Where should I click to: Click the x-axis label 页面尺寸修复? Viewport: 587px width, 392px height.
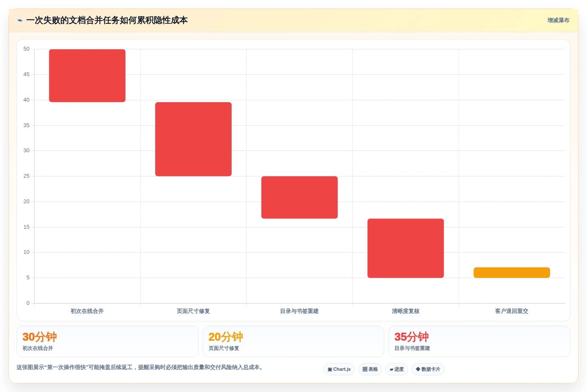point(193,311)
